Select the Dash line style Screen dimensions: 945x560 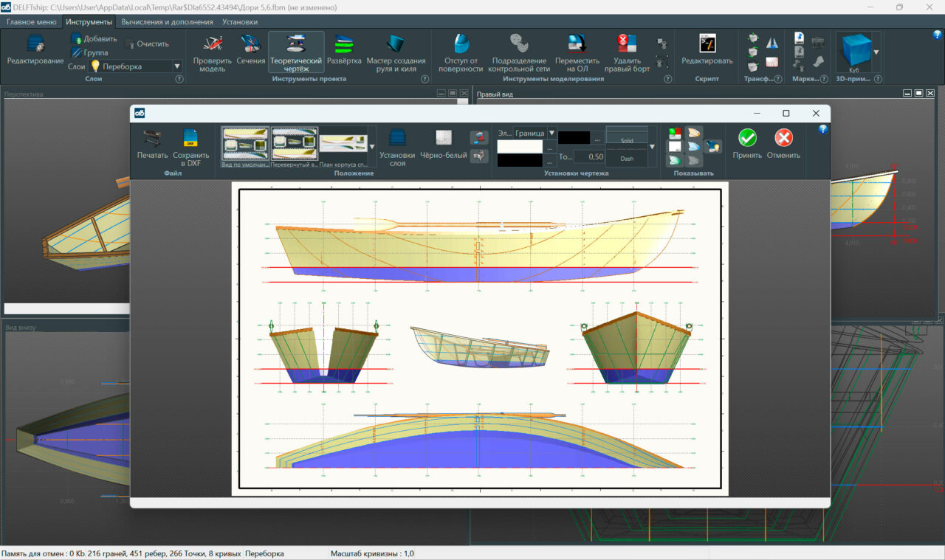627,159
